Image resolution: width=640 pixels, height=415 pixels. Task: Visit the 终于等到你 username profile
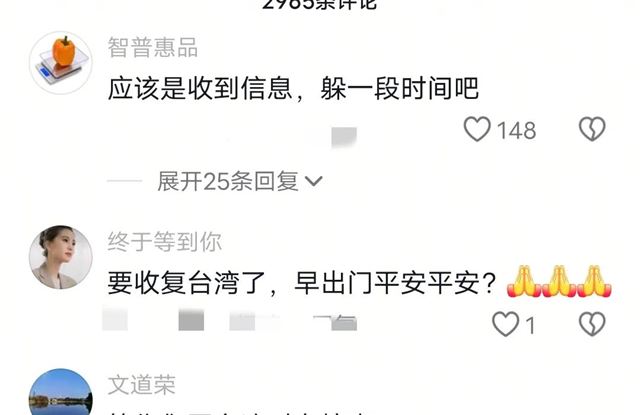pyautogui.click(x=164, y=242)
